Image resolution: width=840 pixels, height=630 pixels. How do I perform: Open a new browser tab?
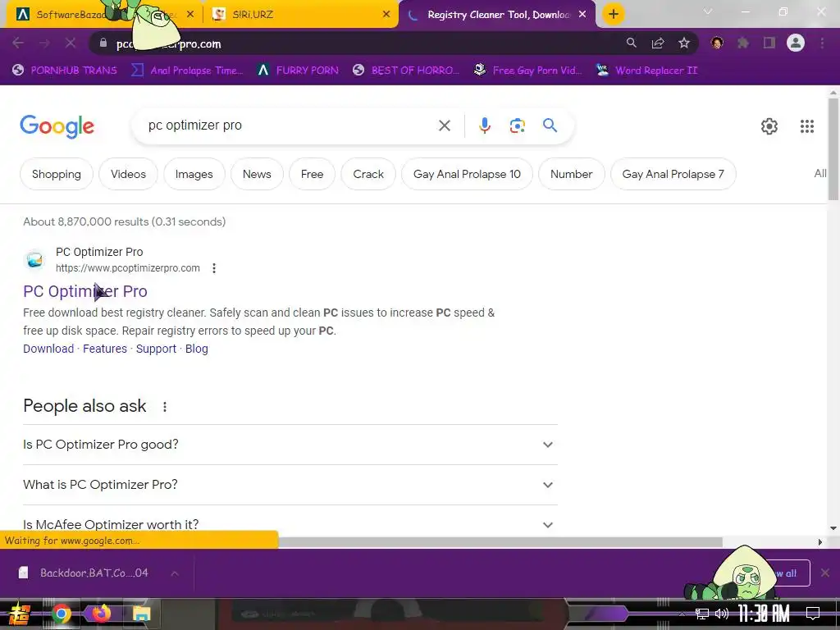(614, 14)
